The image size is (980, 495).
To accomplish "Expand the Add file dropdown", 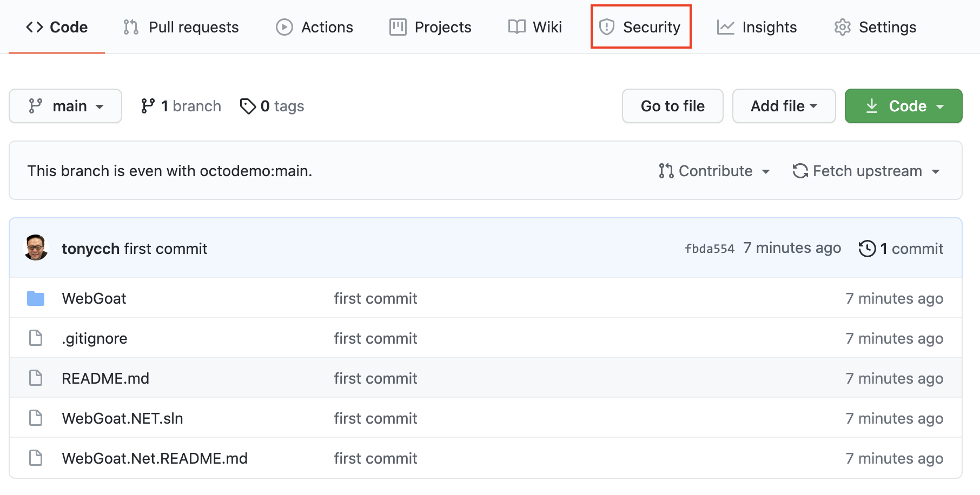I will (x=784, y=106).
